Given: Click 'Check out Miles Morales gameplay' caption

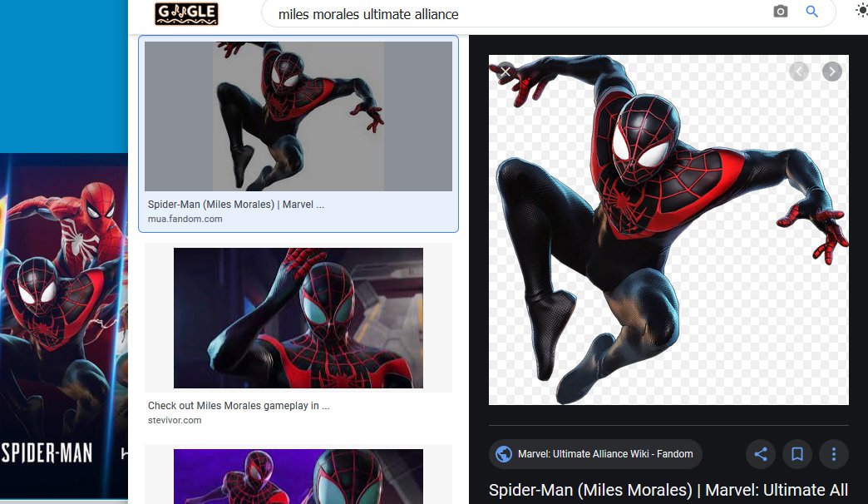Looking at the screenshot, I should click(x=239, y=406).
